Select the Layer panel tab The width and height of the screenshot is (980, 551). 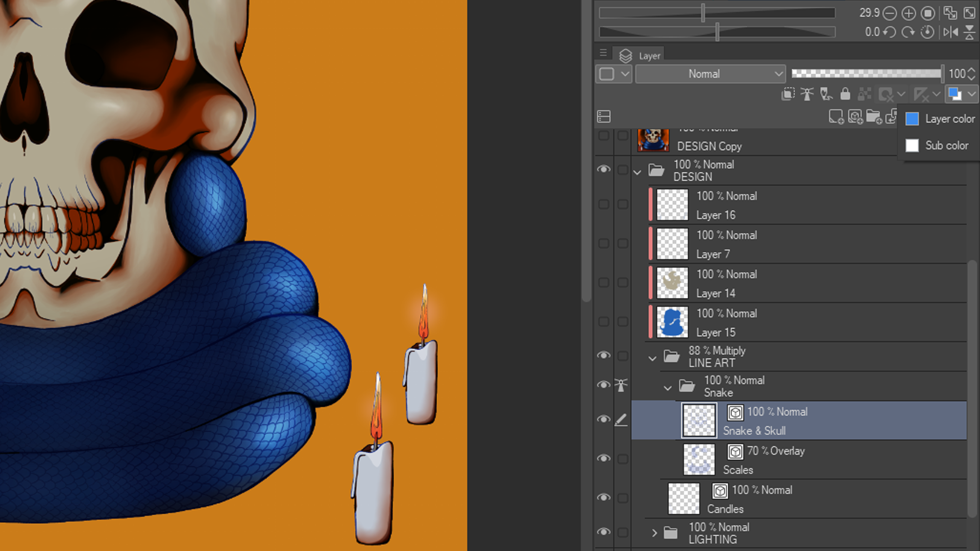point(641,56)
